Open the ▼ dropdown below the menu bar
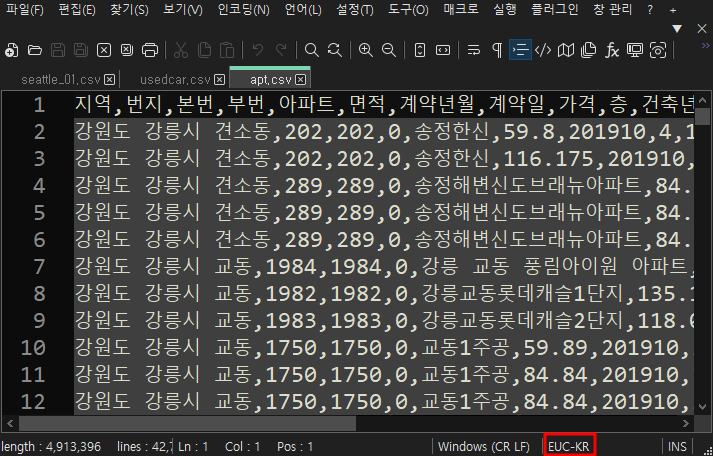This screenshot has height=456, width=713. tap(678, 29)
